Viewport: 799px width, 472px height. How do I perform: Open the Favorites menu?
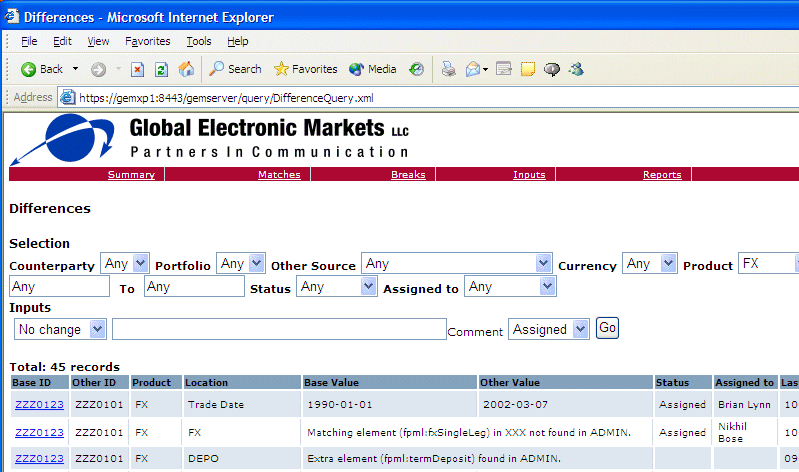click(148, 41)
